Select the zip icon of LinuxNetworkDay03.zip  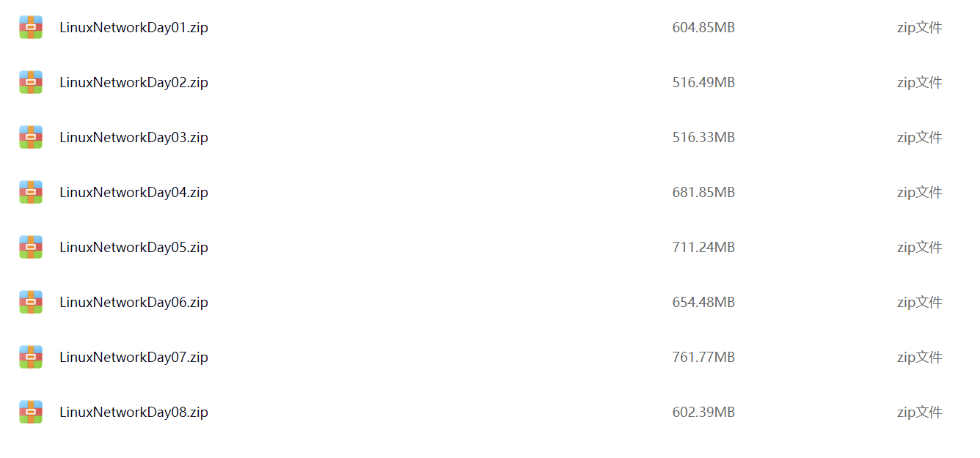tap(31, 138)
